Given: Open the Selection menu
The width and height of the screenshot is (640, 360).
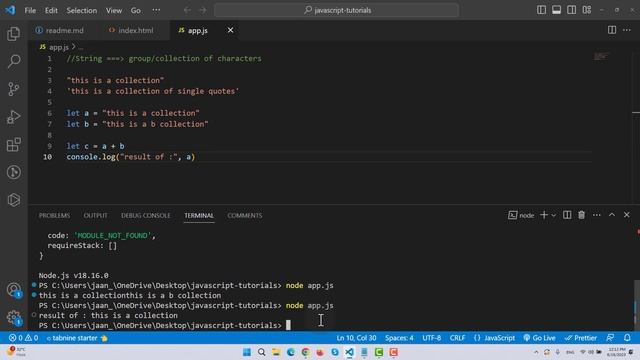Looking at the screenshot, I should (82, 10).
